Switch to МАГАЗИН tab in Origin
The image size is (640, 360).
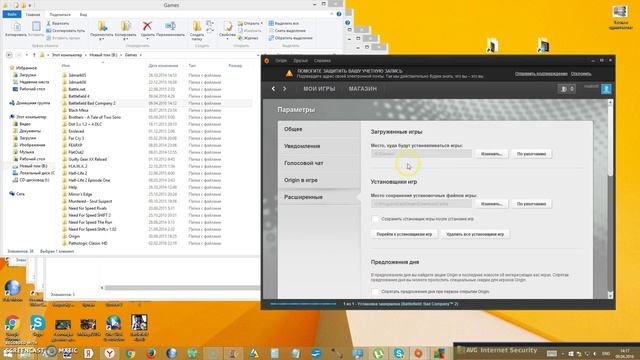(x=362, y=89)
